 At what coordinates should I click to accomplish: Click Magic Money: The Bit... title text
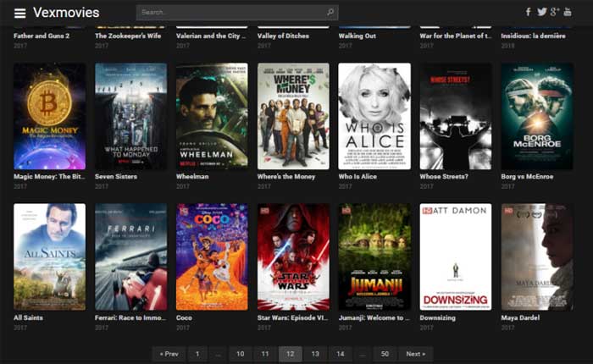pyautogui.click(x=49, y=177)
